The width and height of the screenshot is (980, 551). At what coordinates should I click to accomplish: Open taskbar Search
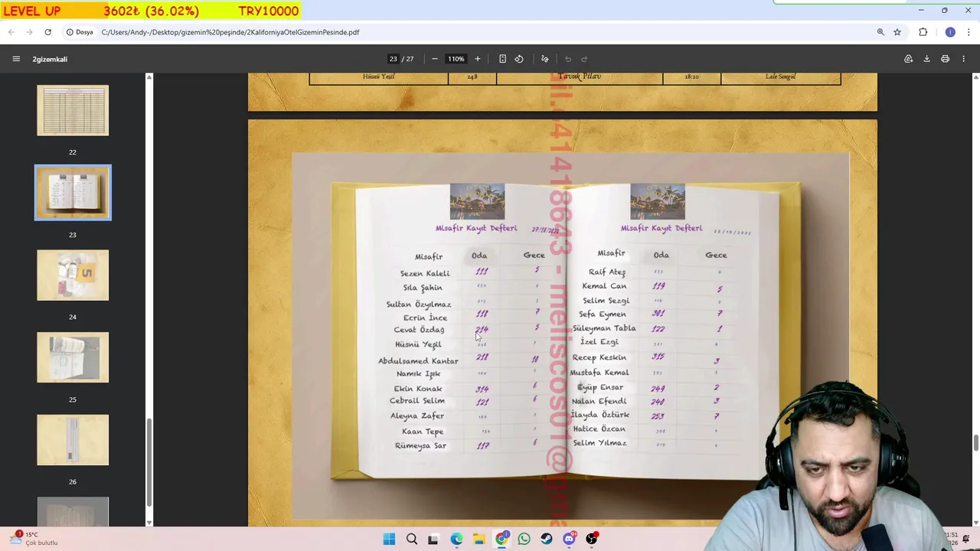click(412, 540)
